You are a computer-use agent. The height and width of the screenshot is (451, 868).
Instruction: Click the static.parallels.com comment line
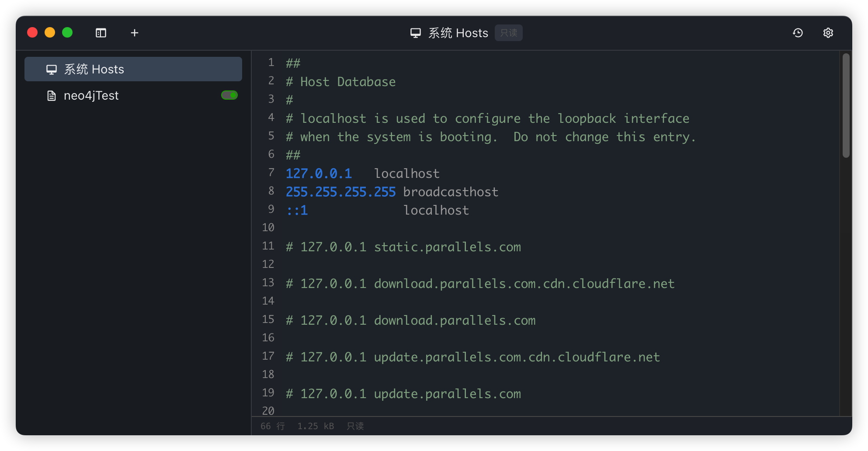click(403, 247)
